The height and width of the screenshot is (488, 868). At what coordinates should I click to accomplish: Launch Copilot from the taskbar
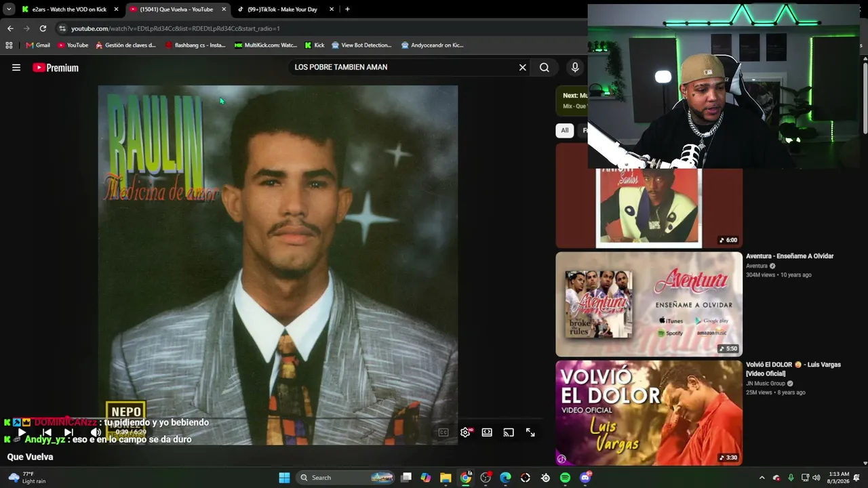click(x=426, y=478)
